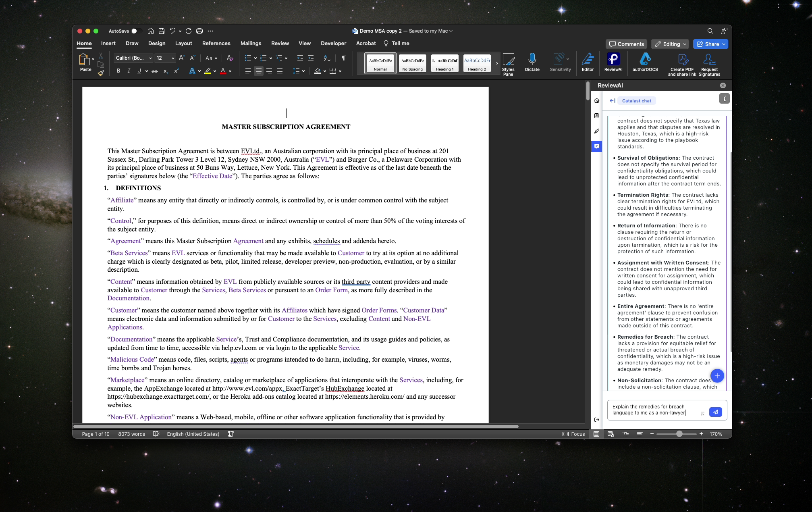The image size is (812, 512).
Task: Toggle Bold formatting
Action: [x=118, y=71]
